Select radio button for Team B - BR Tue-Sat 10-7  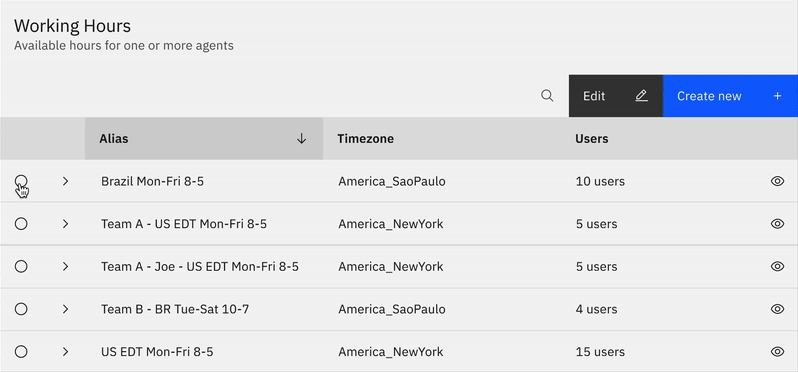click(x=21, y=309)
